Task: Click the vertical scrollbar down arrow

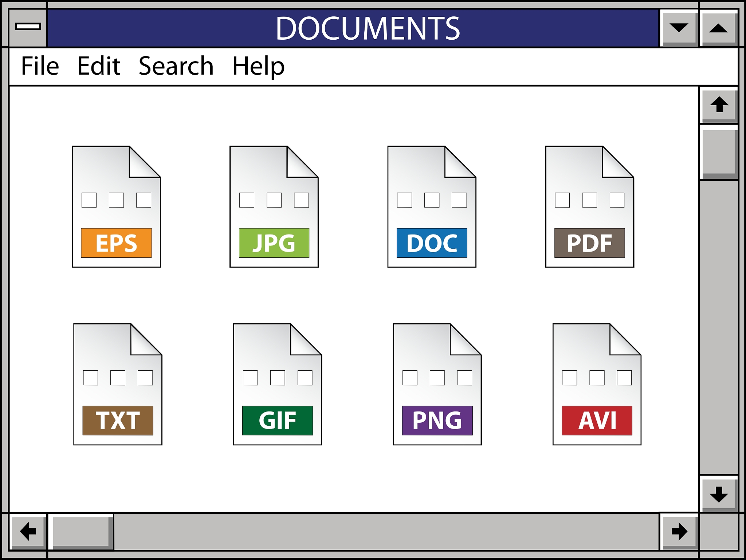Action: [719, 494]
